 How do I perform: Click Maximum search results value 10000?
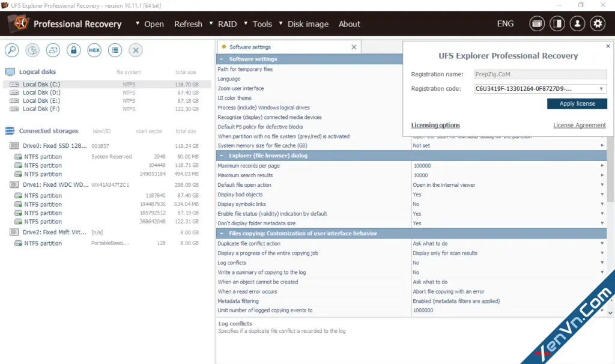coord(421,175)
